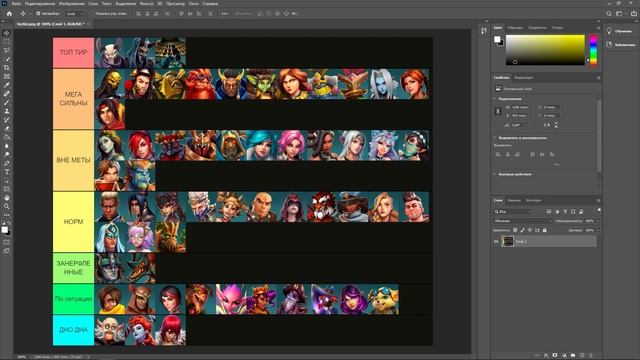Click the Home icon in options bar
The width and height of the screenshot is (640, 360).
pos(9,13)
